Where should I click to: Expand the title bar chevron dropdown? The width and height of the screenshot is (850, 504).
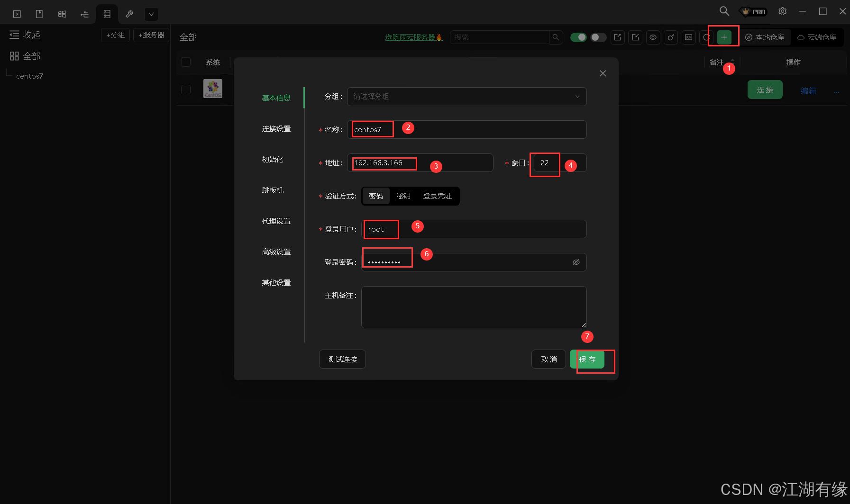click(151, 14)
